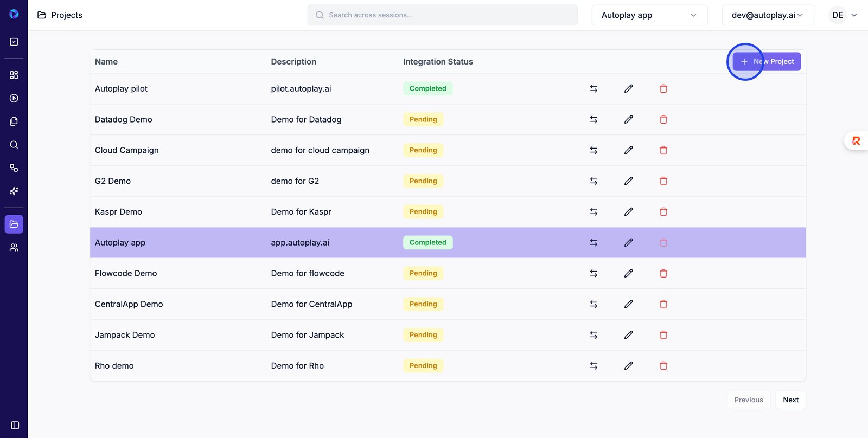Click the New Project button
868x438 pixels.
pyautogui.click(x=767, y=61)
